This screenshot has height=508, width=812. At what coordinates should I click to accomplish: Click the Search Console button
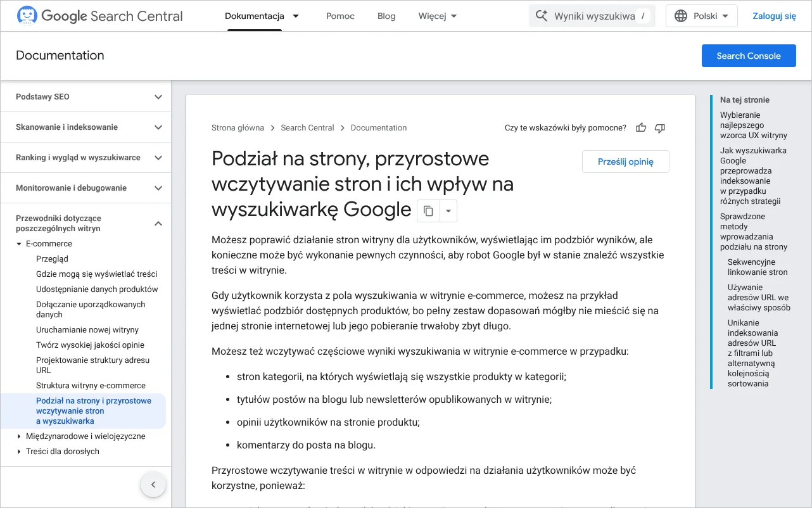(749, 56)
